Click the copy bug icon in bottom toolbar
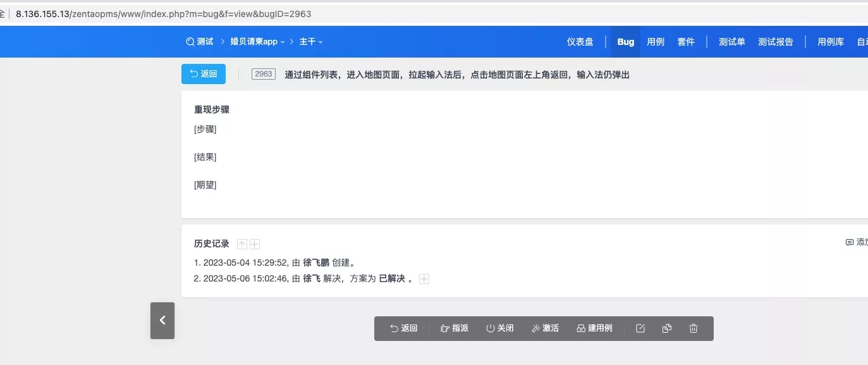The height and width of the screenshot is (365, 868). tap(666, 328)
